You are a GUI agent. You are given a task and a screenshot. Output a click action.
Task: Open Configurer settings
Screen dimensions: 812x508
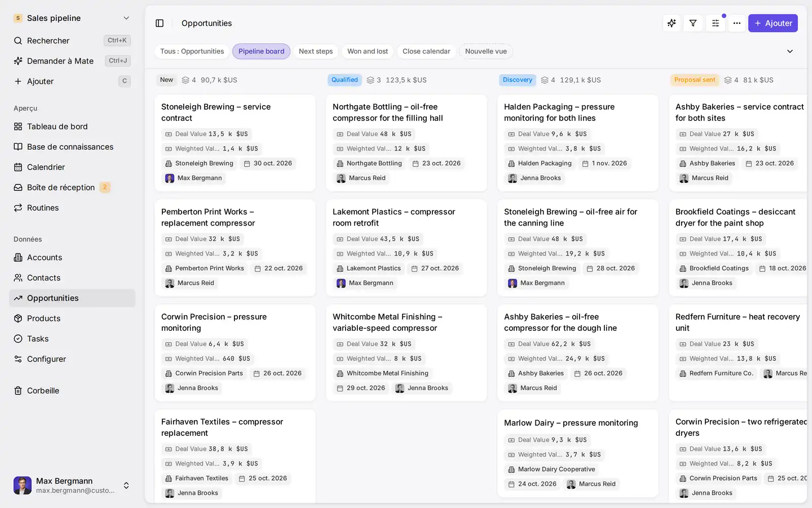(x=72, y=359)
